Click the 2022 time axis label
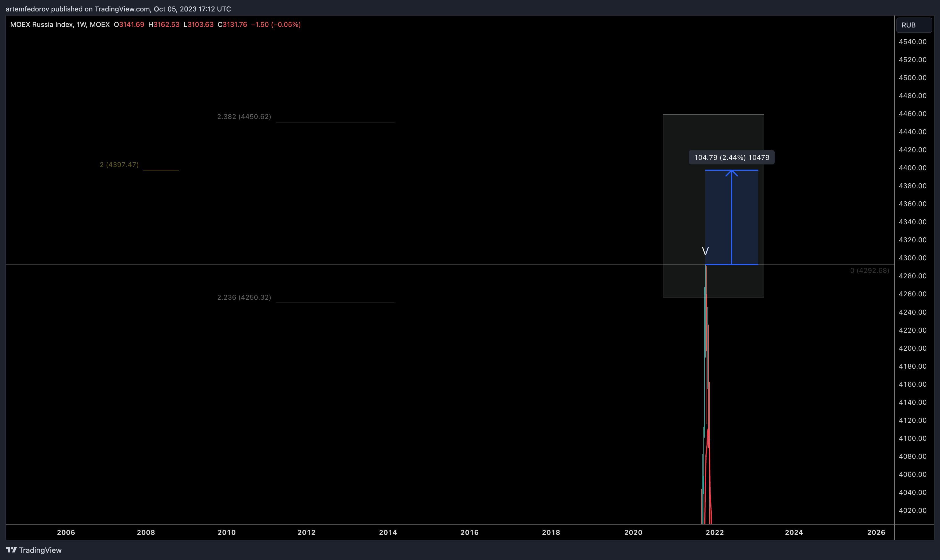The image size is (940, 560). [x=715, y=533]
